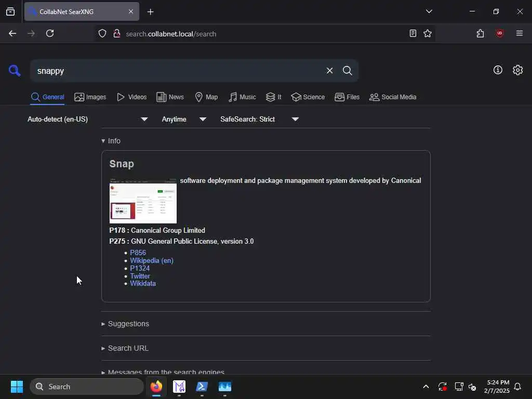Switch to the News category tab
Viewport: 532px width, 399px height.
coord(170,97)
